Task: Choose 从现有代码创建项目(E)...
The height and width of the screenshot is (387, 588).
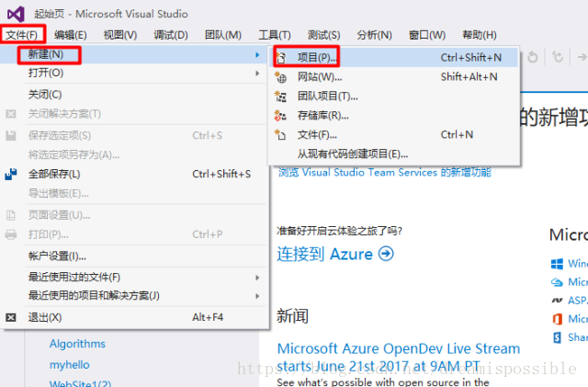Action: point(394,154)
